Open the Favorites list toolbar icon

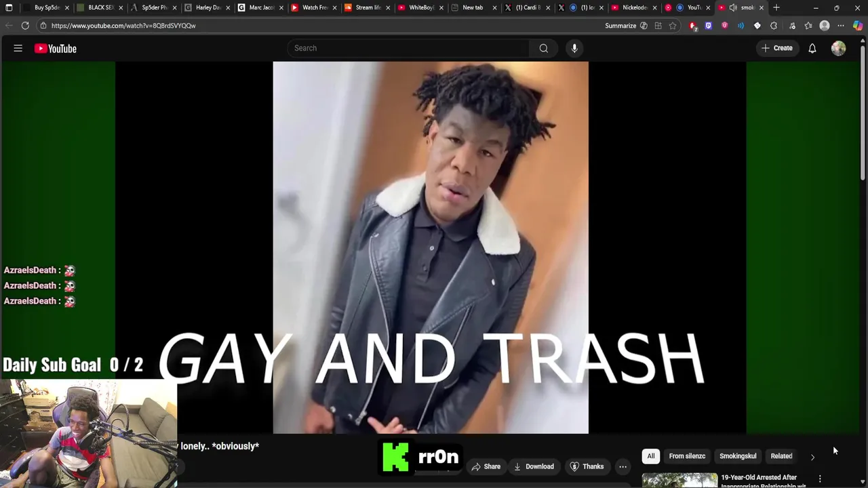[x=808, y=26]
